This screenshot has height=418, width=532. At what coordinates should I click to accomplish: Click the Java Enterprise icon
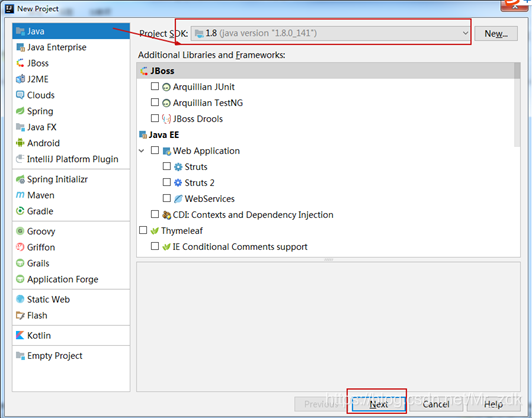(x=20, y=48)
